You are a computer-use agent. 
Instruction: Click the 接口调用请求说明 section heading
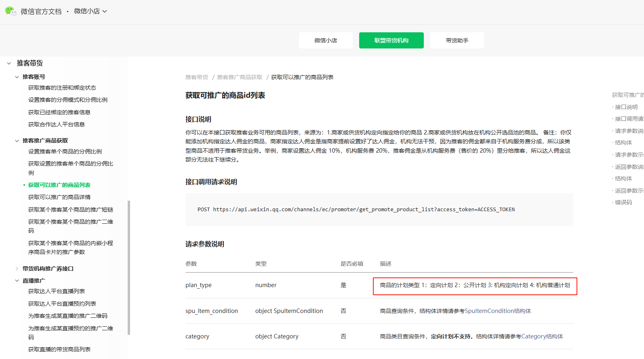click(211, 182)
